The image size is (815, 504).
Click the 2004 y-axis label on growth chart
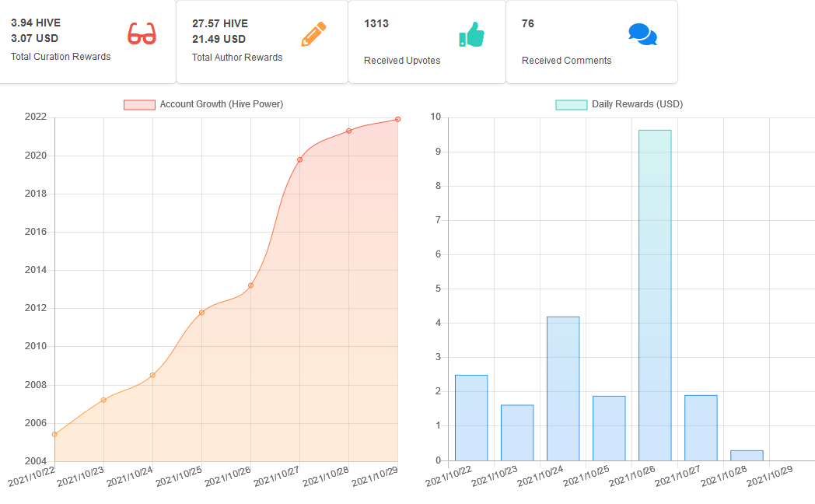click(x=36, y=461)
